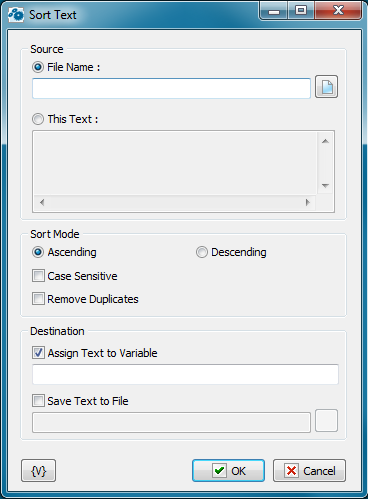Screen dimensions: 368x499
Task: Enable Save Text to File checkbox
Action: coord(38,401)
